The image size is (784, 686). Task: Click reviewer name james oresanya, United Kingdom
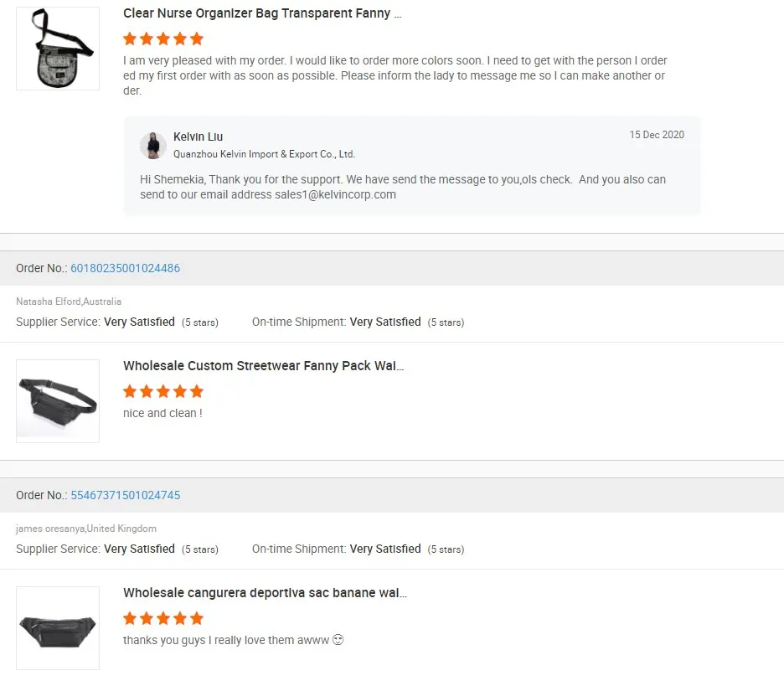[x=86, y=529]
